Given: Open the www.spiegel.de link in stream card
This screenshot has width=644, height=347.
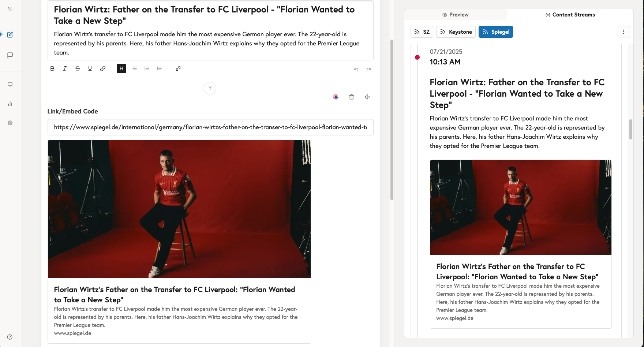Looking at the screenshot, I should click(455, 318).
